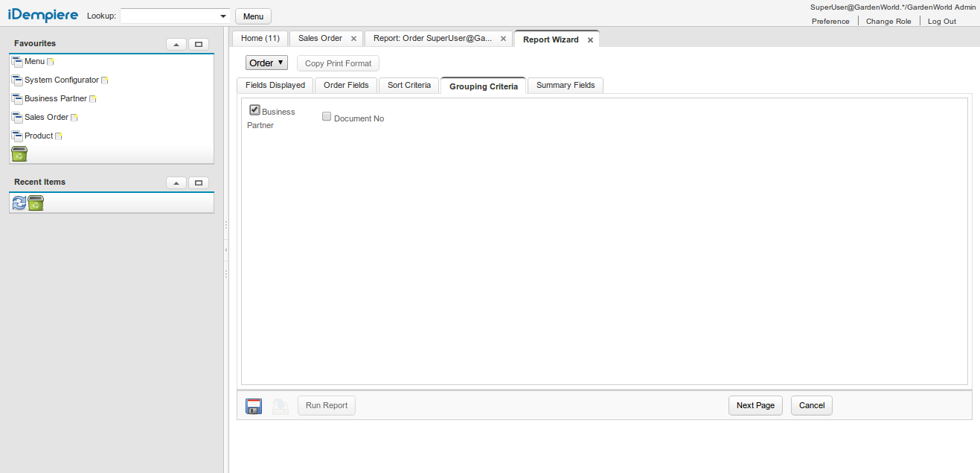
Task: Click the note icon beside System Configurator
Action: tap(105, 80)
